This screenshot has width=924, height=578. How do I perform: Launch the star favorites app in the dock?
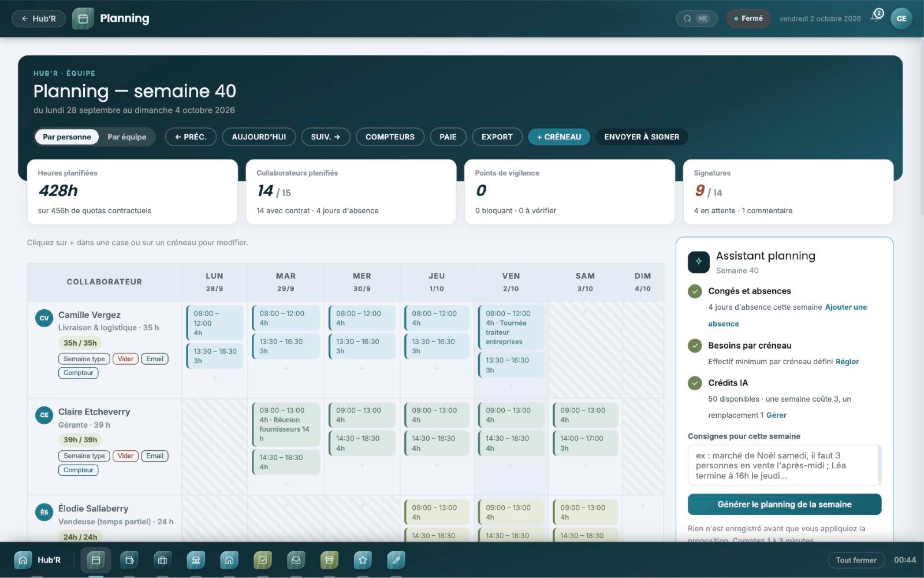point(363,560)
